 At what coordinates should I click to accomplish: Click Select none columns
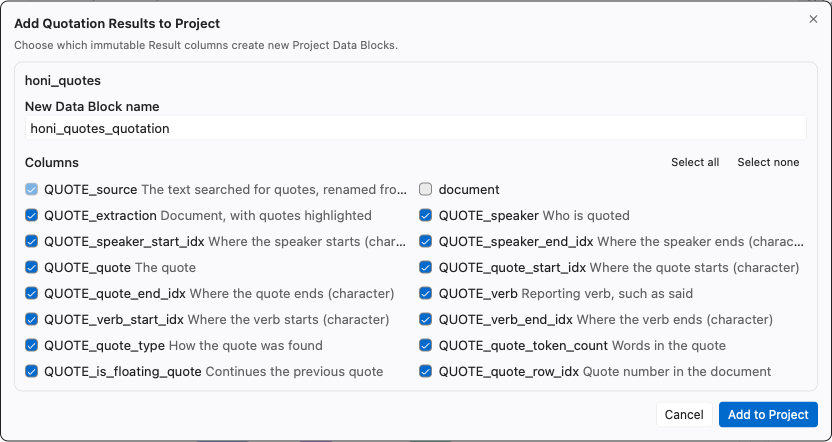click(768, 162)
